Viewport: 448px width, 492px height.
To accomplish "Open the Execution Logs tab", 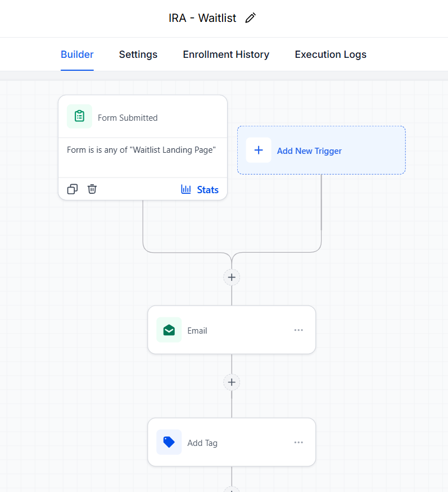I will coord(331,54).
